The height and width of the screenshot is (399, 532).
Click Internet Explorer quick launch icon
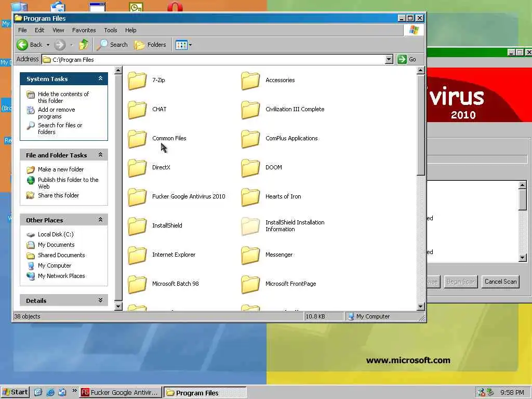coord(50,392)
